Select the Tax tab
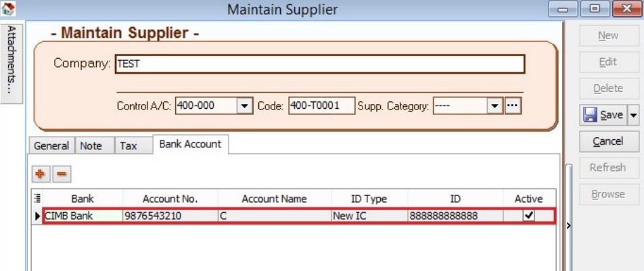The image size is (644, 271). 129,145
